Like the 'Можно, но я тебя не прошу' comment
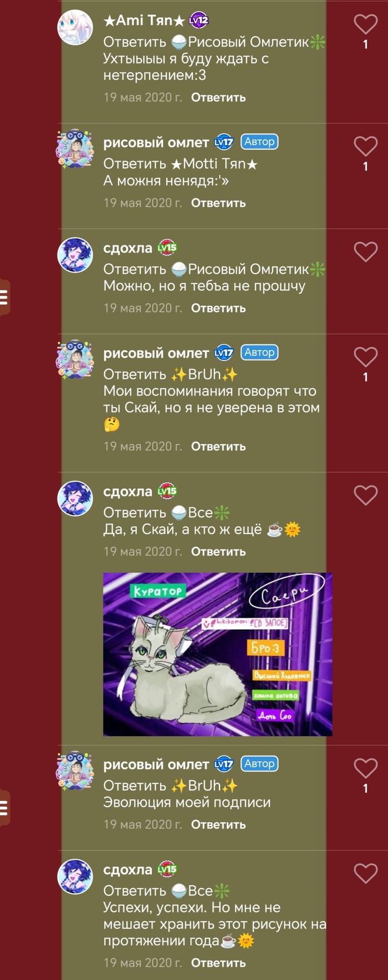 365,252
